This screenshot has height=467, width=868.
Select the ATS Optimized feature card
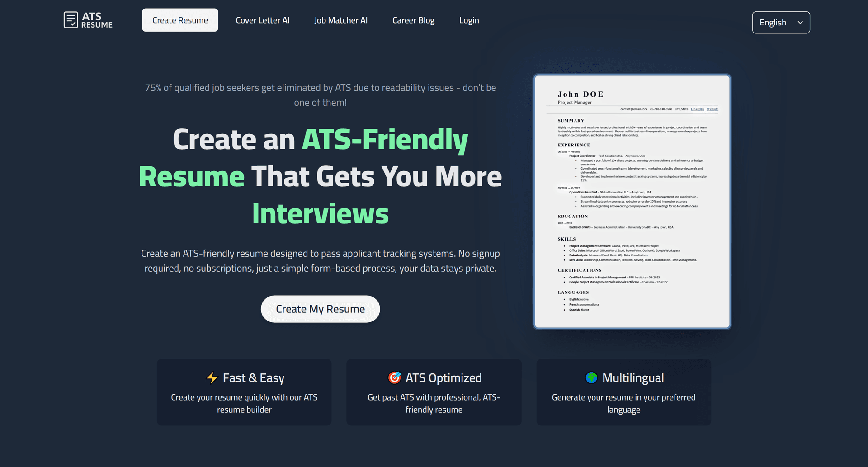tap(434, 392)
